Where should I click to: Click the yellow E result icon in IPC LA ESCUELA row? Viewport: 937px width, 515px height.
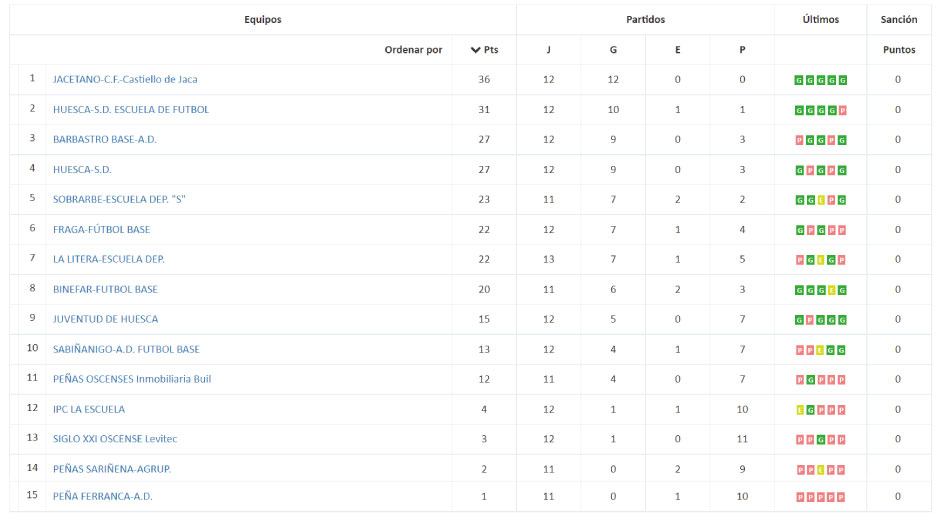coord(800,410)
